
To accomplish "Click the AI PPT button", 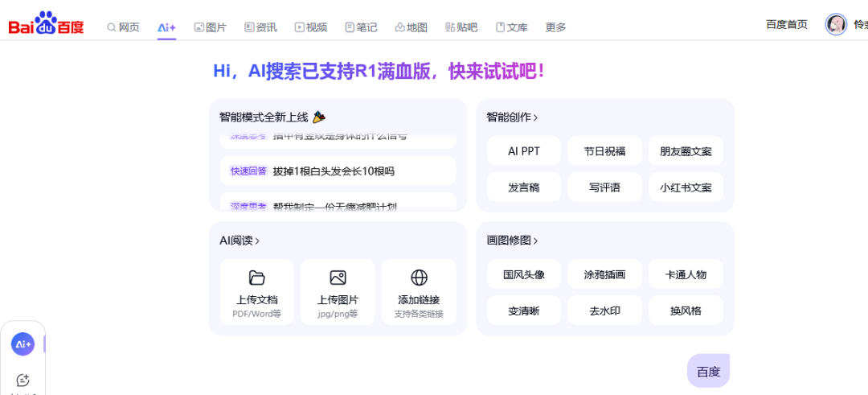I will (524, 150).
